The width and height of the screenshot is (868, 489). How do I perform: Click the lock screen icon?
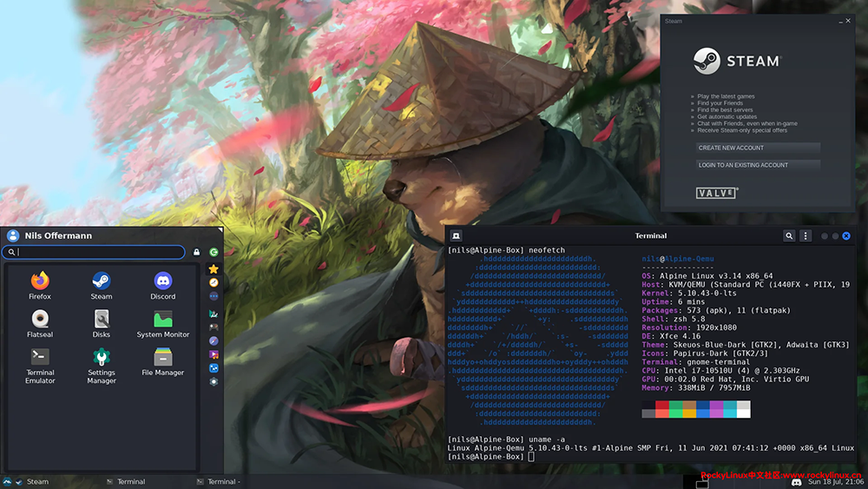point(197,253)
